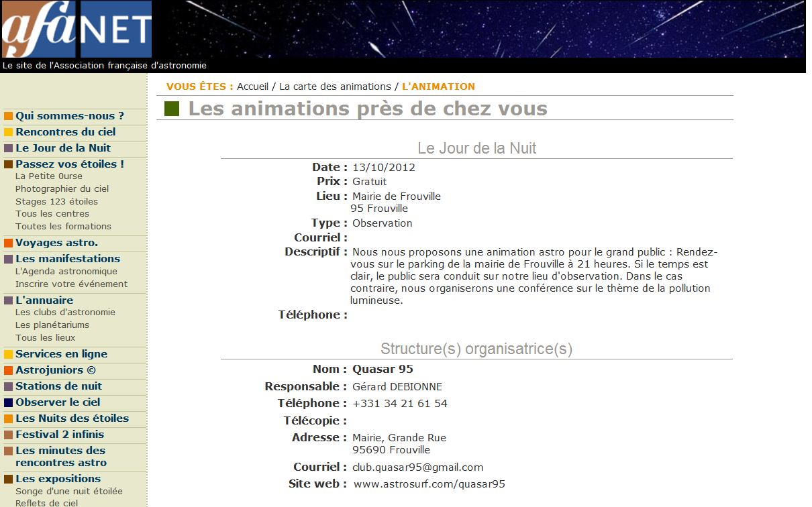Screen dimensions: 812x507
Task: Open Toutes les formations link
Action: [63, 227]
